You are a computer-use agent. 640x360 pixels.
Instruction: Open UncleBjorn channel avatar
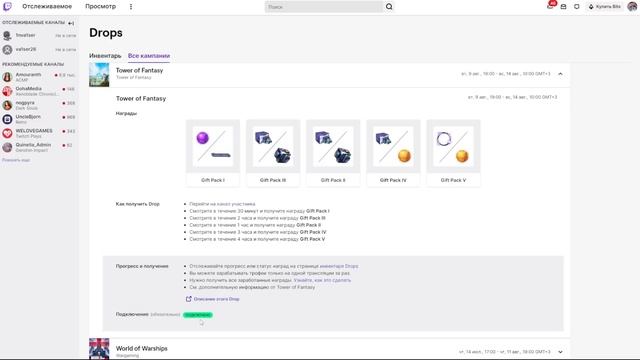pyautogui.click(x=7, y=119)
